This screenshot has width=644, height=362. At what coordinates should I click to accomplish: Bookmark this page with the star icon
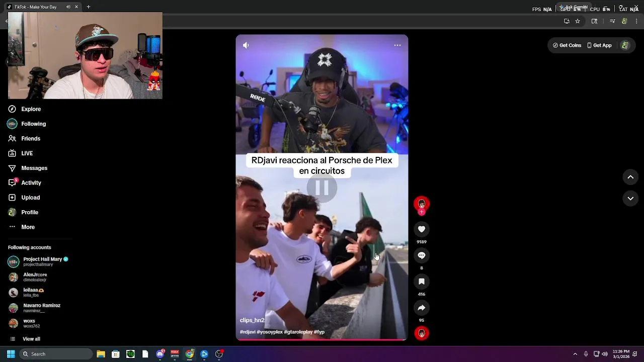pyautogui.click(x=578, y=21)
